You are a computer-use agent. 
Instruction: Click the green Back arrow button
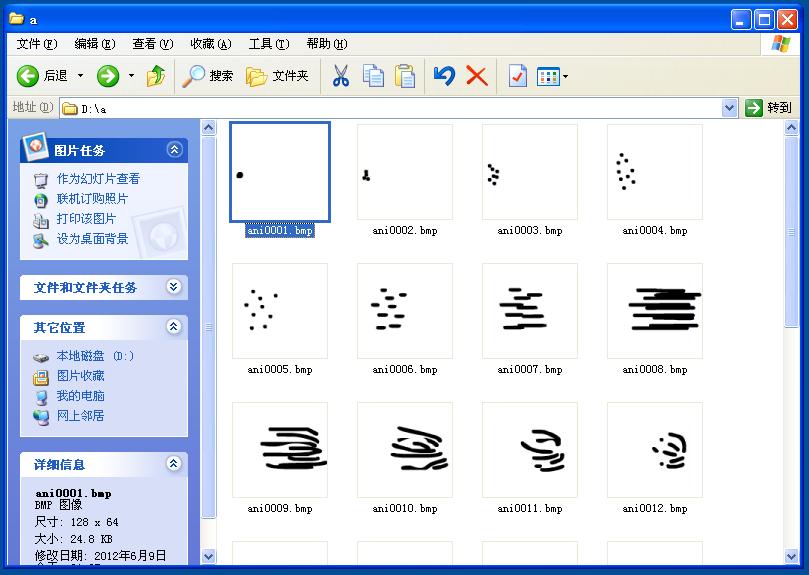coord(27,76)
